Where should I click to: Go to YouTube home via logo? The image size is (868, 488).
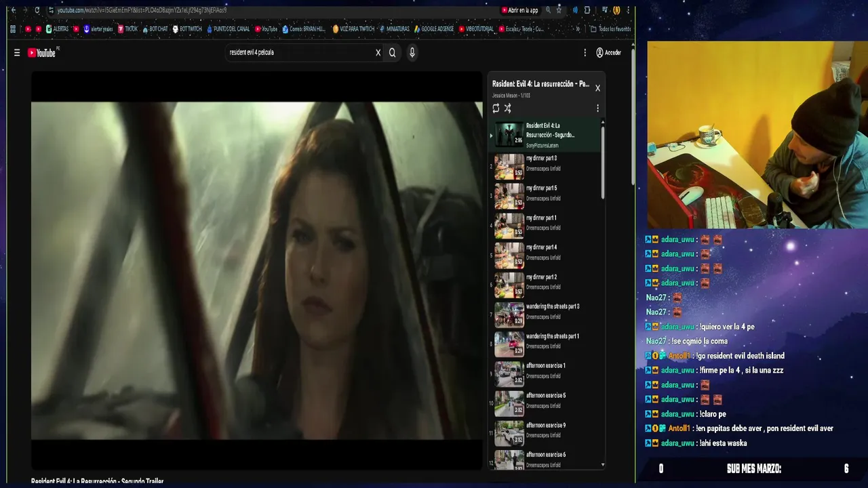tap(42, 53)
